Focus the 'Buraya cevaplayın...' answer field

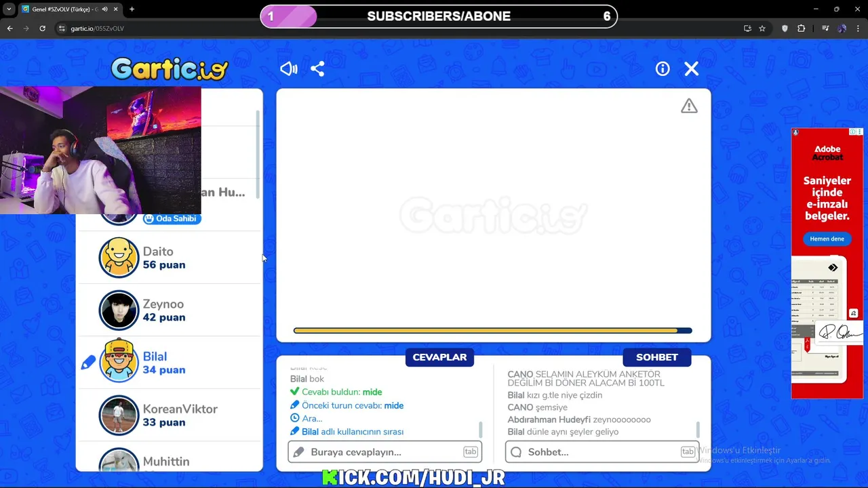click(x=384, y=452)
